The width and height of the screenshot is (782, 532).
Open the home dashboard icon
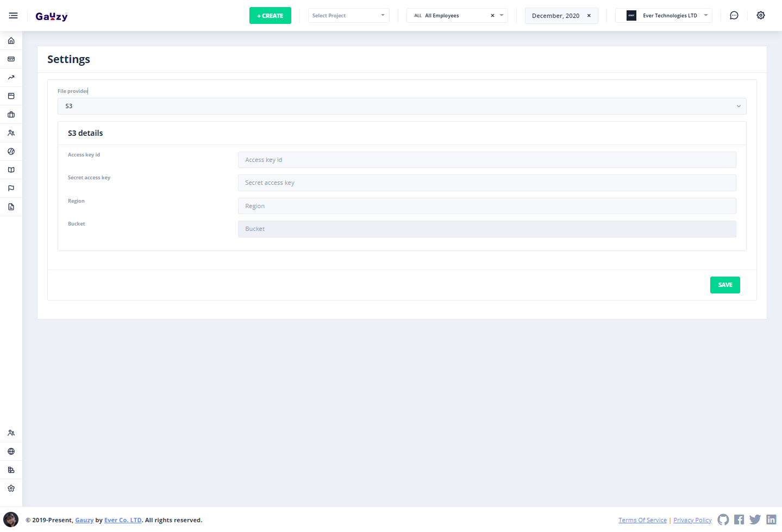11,41
